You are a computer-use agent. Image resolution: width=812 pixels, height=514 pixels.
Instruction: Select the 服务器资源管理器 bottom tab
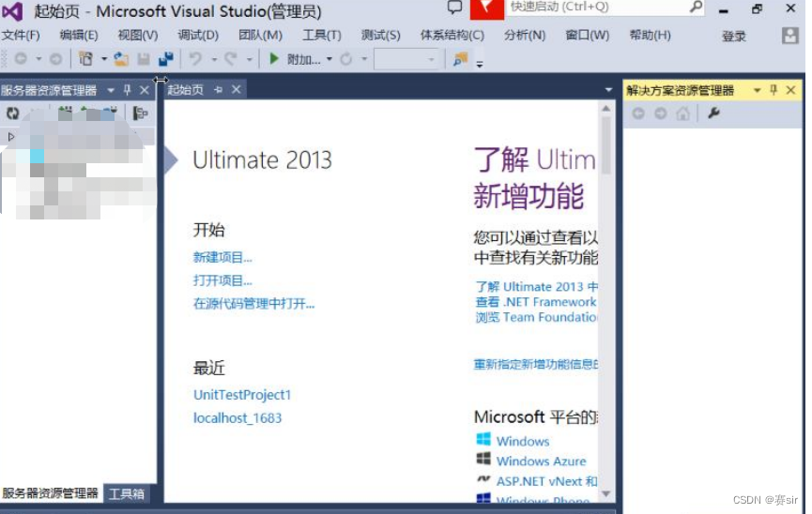pyautogui.click(x=51, y=492)
